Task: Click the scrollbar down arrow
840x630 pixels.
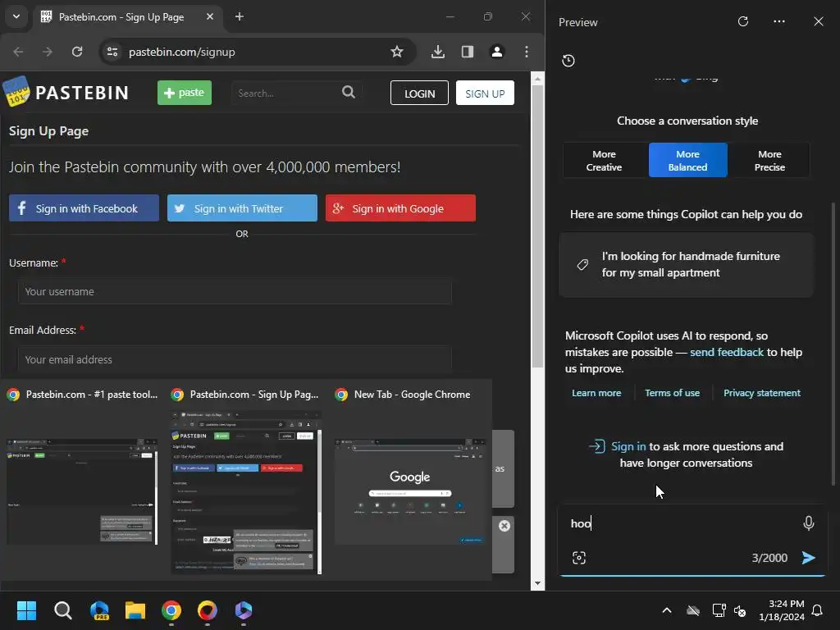Action: coord(538,583)
